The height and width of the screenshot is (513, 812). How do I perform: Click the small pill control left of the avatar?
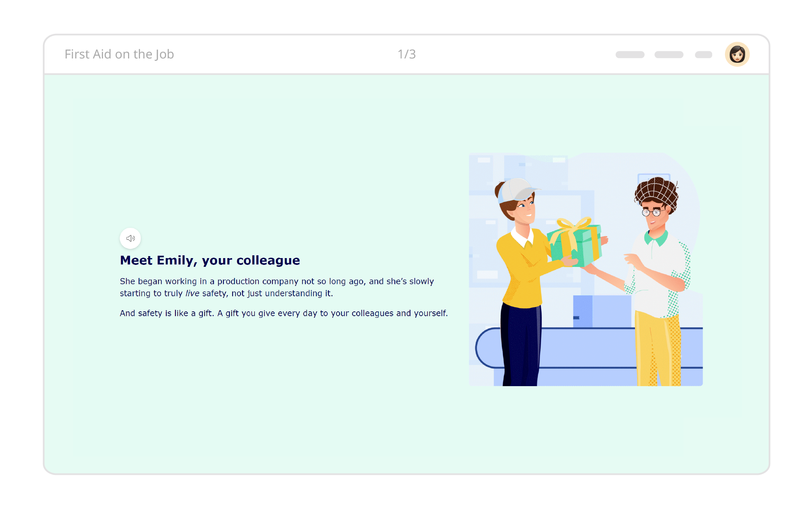coord(703,54)
